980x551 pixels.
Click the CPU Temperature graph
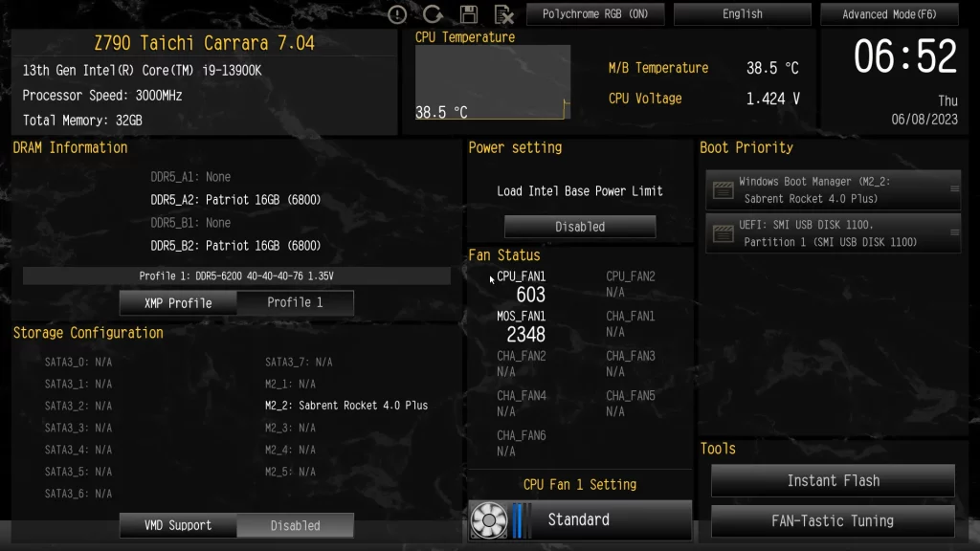point(493,82)
